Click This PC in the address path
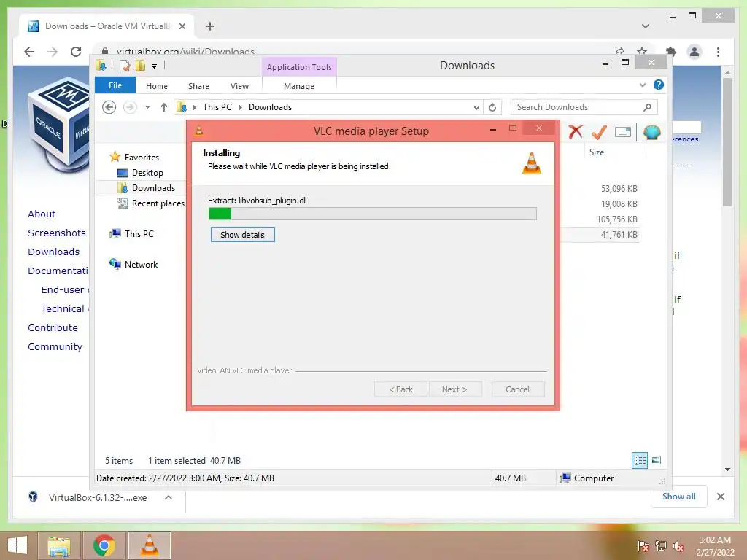Image resolution: width=747 pixels, height=560 pixels. [x=217, y=107]
